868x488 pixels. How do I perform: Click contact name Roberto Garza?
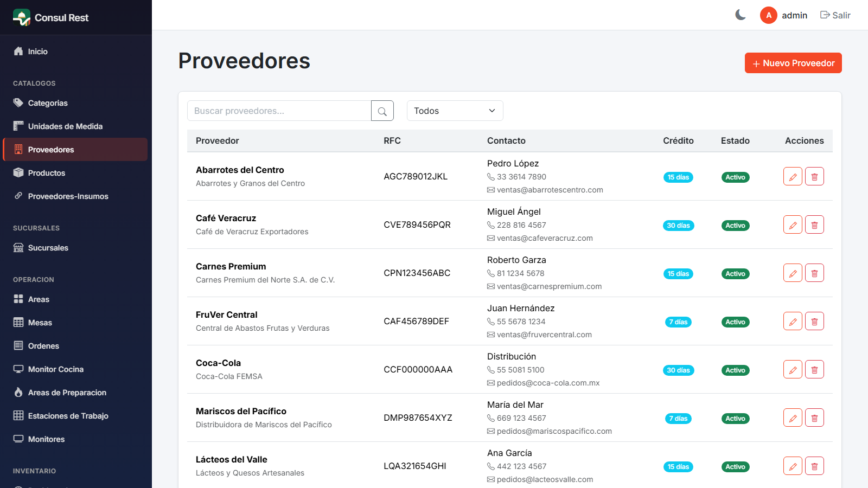(x=516, y=260)
